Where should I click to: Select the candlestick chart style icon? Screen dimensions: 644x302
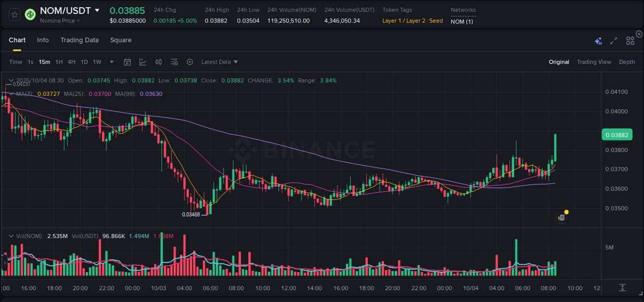(159, 62)
